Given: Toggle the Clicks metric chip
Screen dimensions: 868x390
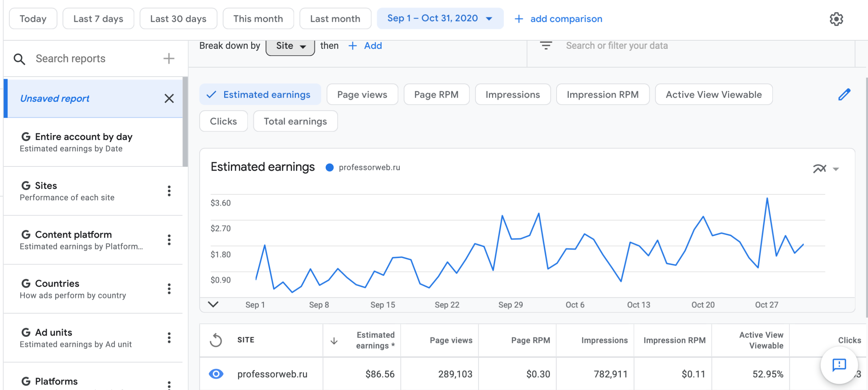Looking at the screenshot, I should [x=223, y=121].
